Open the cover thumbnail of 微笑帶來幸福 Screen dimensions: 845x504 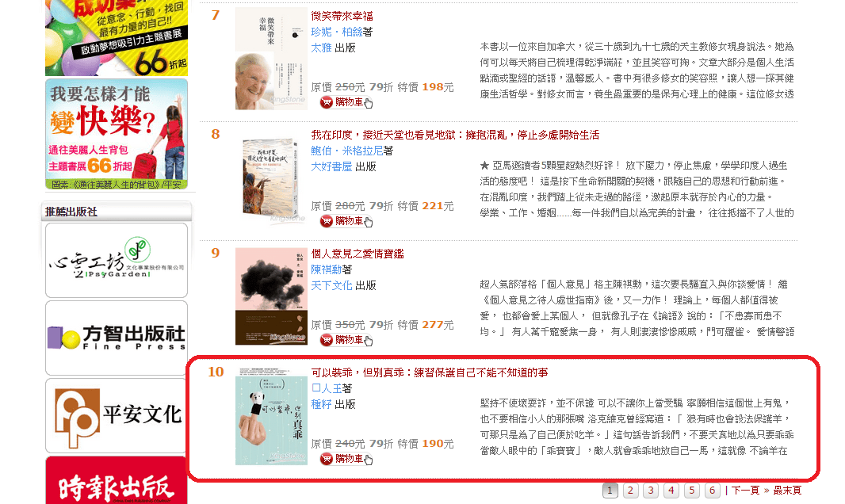click(x=271, y=59)
